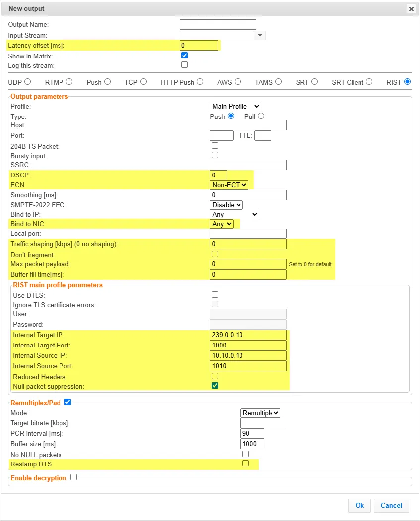Open the Profile dropdown showing Main Profile

tap(236, 106)
